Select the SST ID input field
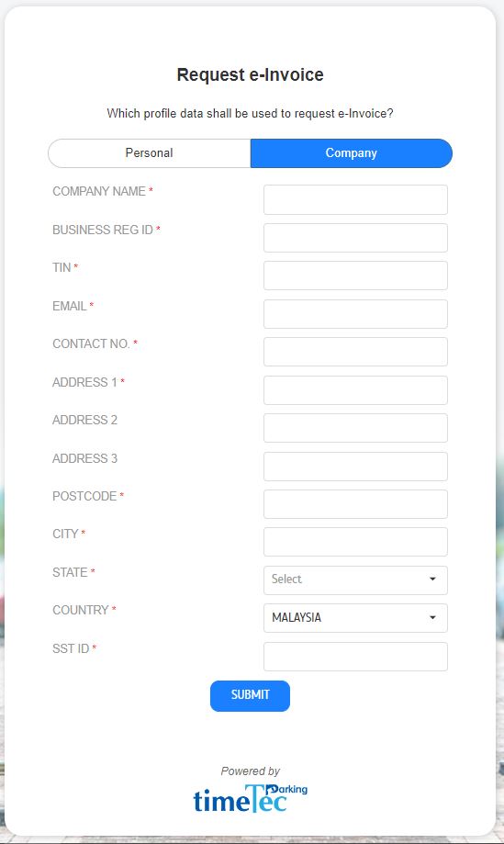 click(355, 656)
